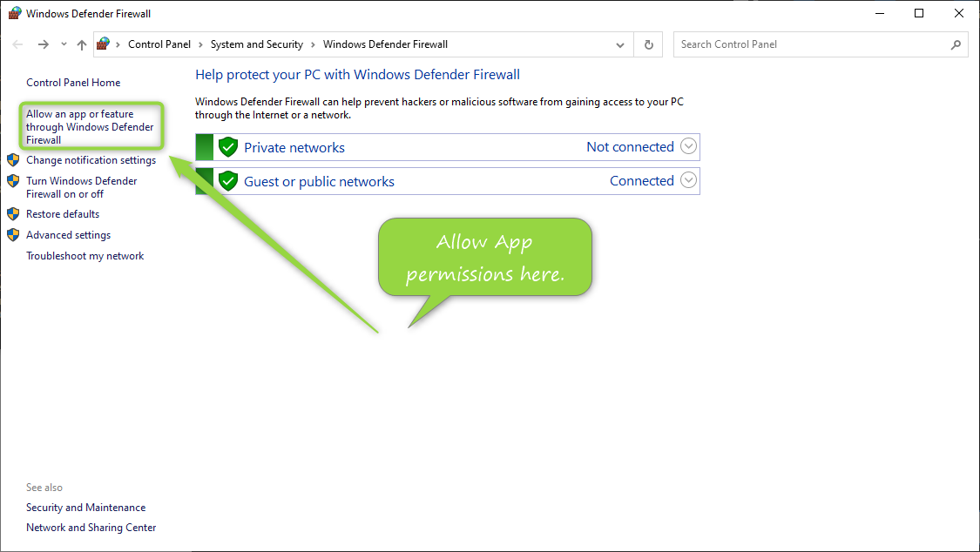
Task: Select Windows Defender Firewall in breadcrumb
Action: [x=386, y=44]
